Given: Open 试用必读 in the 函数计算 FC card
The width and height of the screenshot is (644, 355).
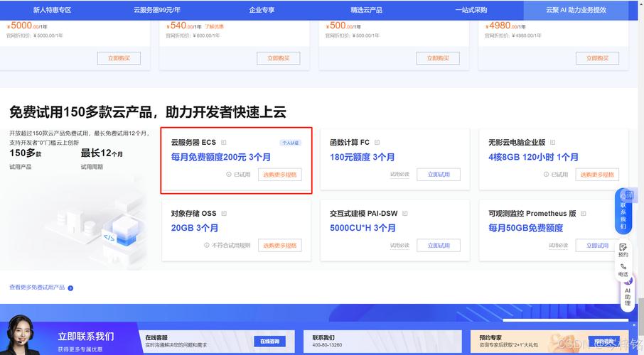Looking at the screenshot, I should pyautogui.click(x=399, y=175).
